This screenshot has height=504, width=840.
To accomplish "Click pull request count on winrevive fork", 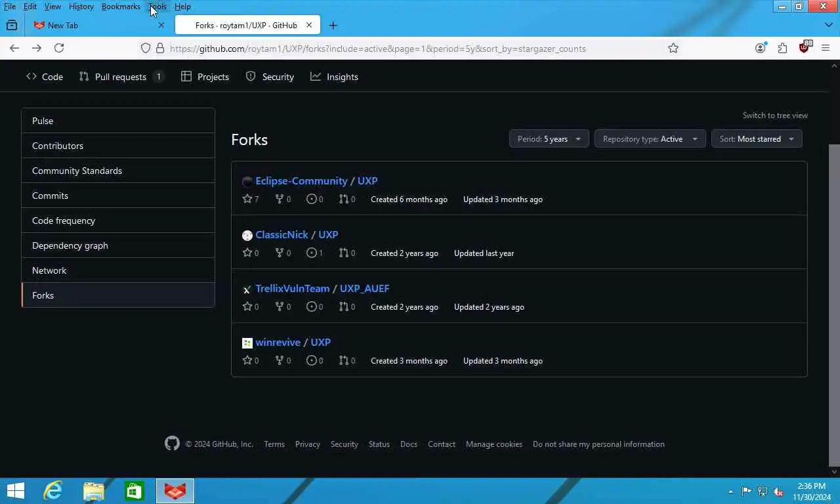I will (347, 360).
